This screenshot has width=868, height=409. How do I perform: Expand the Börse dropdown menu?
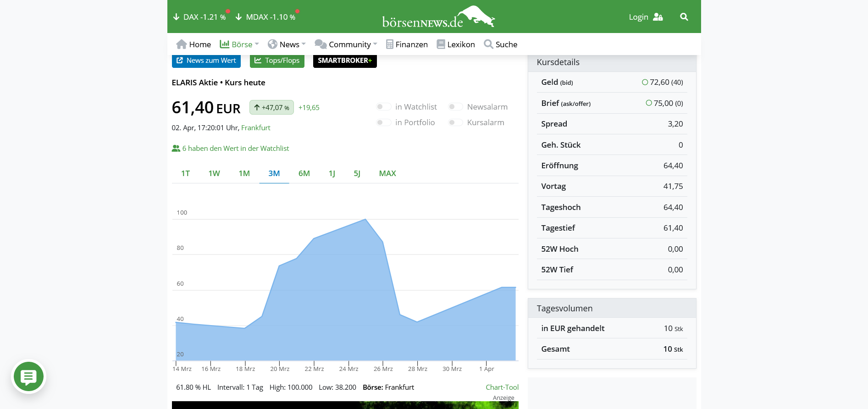click(239, 44)
